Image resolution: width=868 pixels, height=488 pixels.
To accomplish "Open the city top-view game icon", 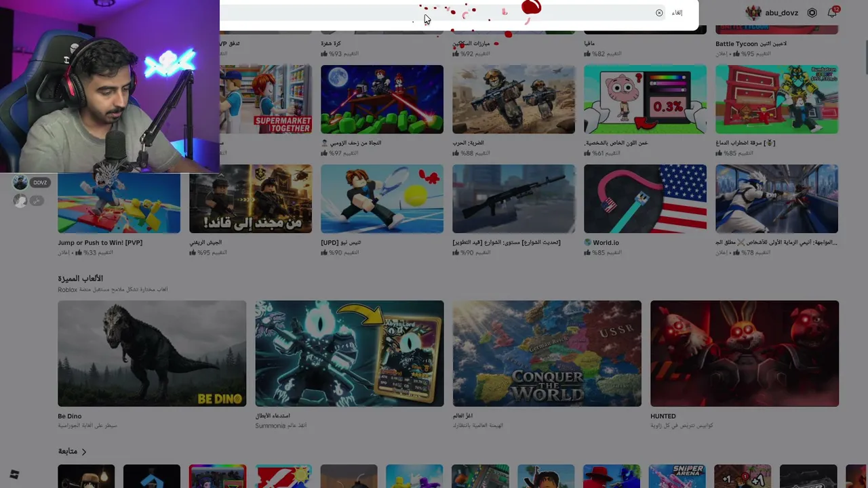I will (x=480, y=476).
